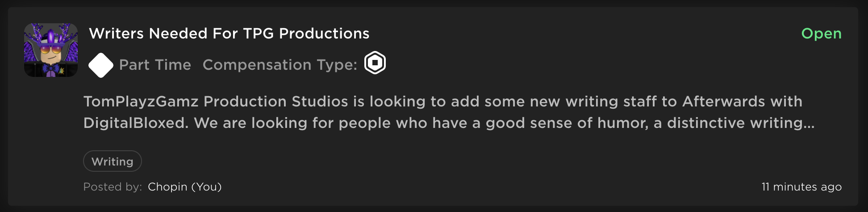Open the Chopin (You) profile link
The height and width of the screenshot is (212, 868).
[184, 187]
